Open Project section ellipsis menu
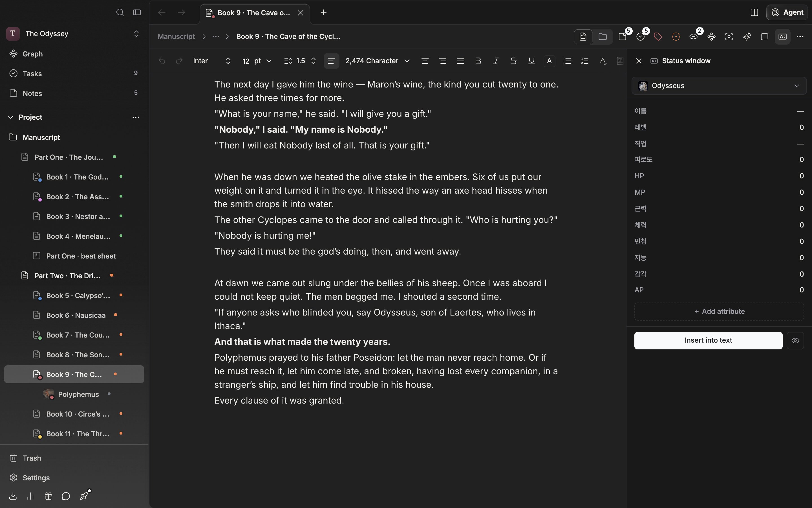The image size is (812, 508). tap(136, 117)
